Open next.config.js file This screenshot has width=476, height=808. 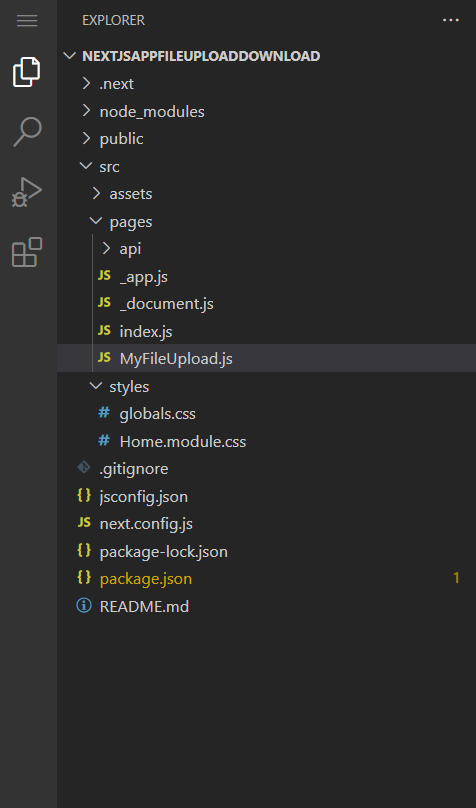(x=266, y=524)
